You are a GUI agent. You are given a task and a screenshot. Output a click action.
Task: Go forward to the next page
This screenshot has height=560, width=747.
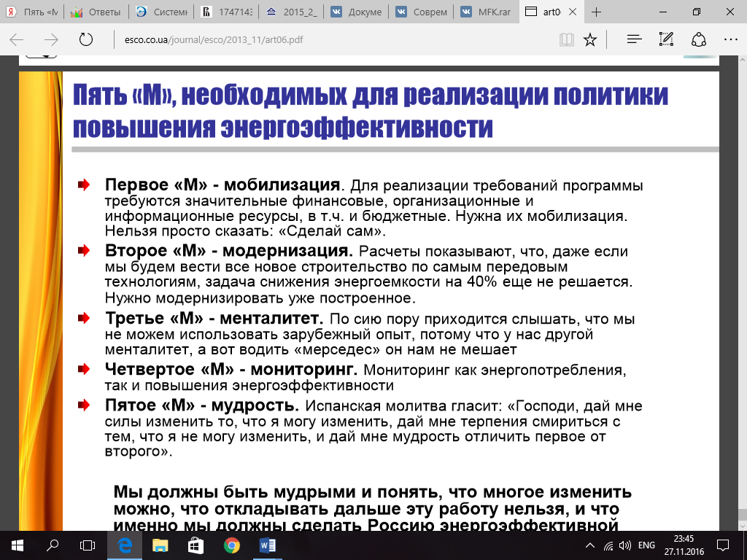51,39
